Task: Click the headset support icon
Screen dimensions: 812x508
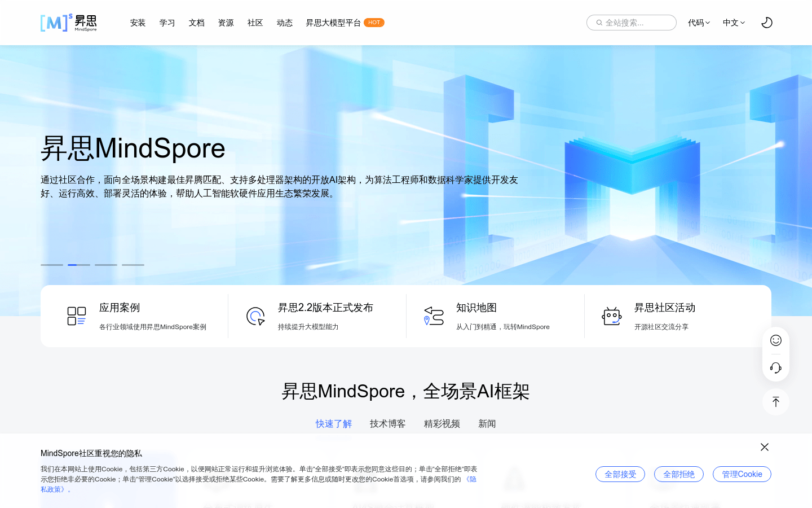Action: [x=776, y=367]
